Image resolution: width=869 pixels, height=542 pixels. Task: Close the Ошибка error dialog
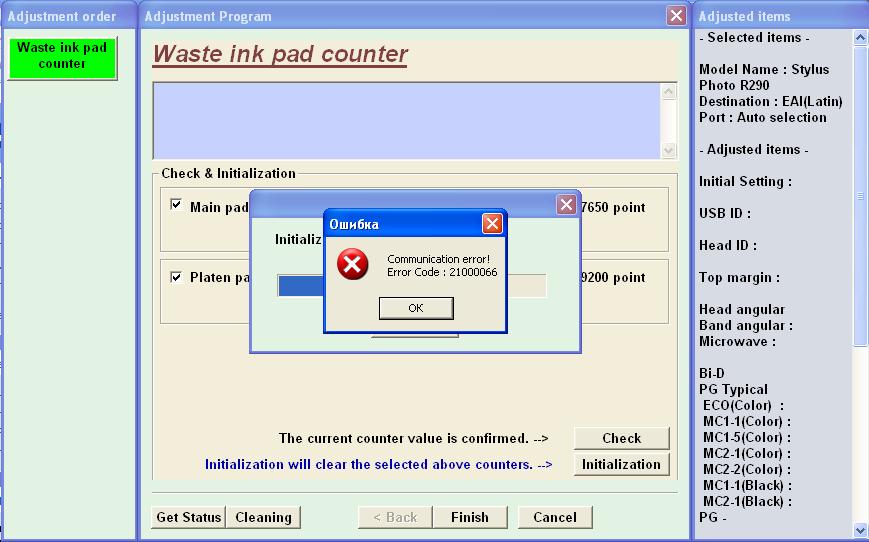[x=492, y=223]
